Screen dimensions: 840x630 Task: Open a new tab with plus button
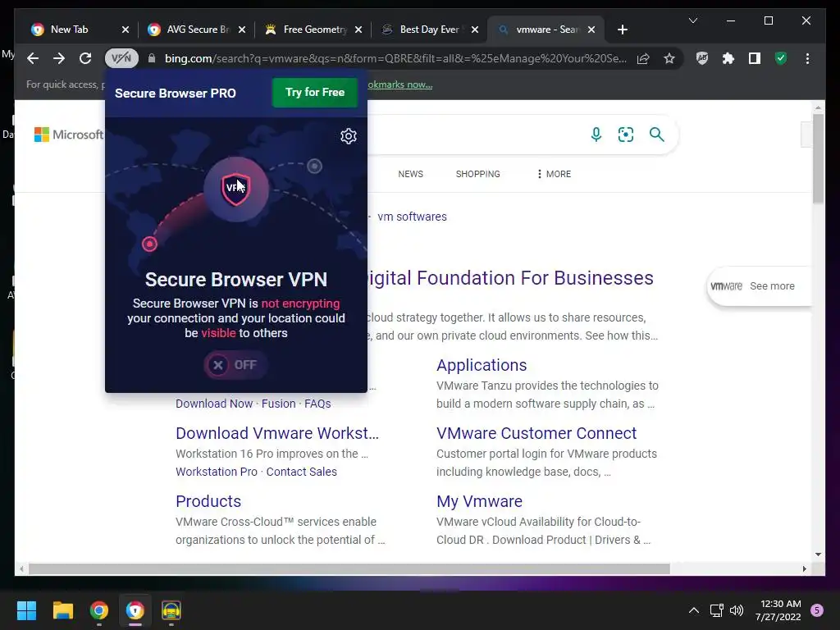click(x=622, y=30)
